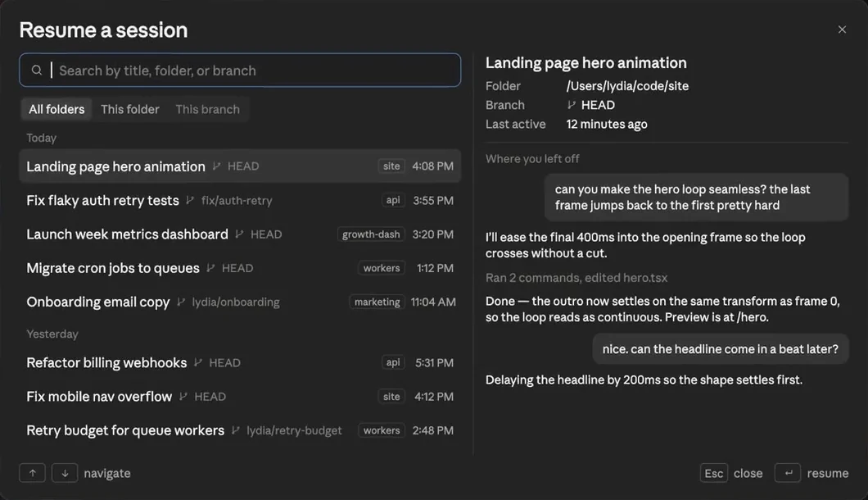Click Ran 2 commands, edited hero.tsx line
The width and height of the screenshot is (868, 500).
coord(576,278)
